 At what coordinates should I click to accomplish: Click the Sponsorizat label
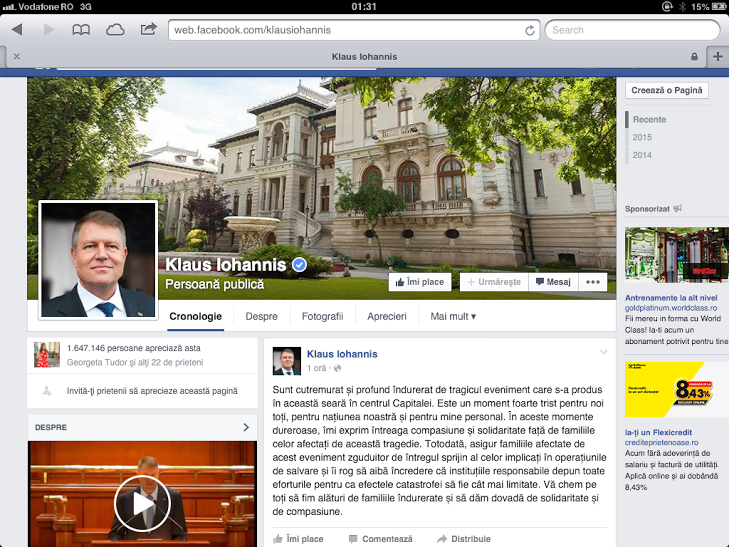click(647, 209)
